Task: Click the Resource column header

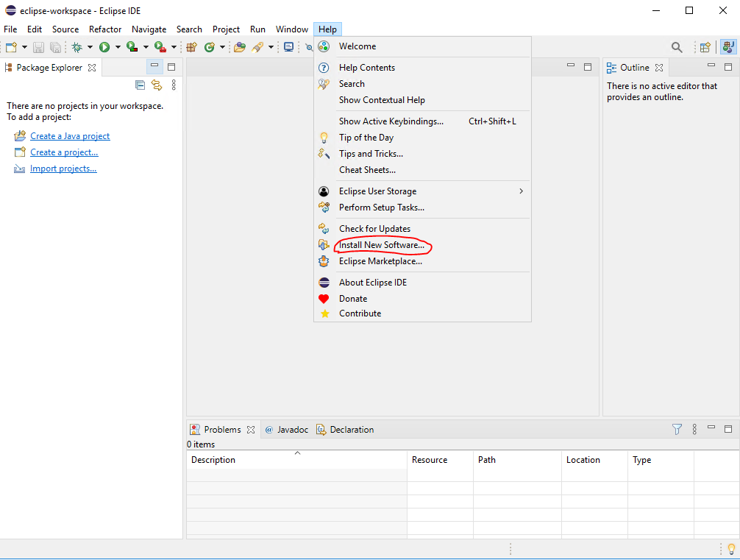Action: [440, 459]
